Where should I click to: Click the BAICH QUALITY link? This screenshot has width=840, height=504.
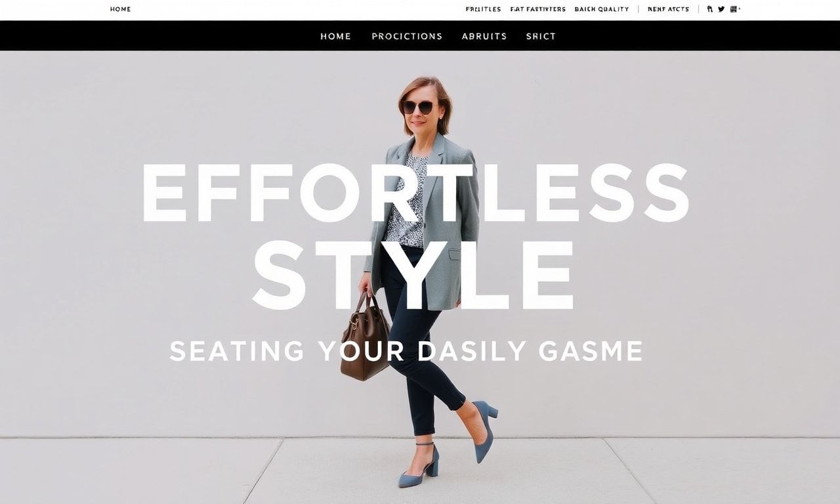tap(601, 9)
